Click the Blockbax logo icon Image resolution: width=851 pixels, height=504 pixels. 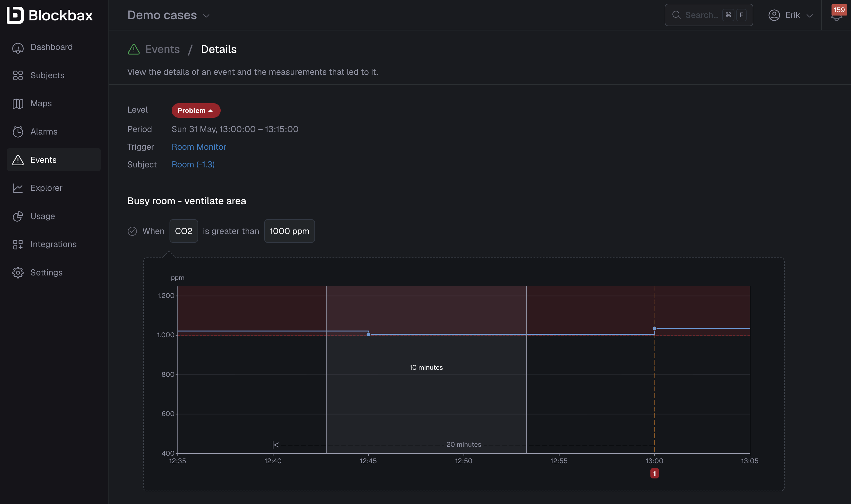pyautogui.click(x=15, y=15)
